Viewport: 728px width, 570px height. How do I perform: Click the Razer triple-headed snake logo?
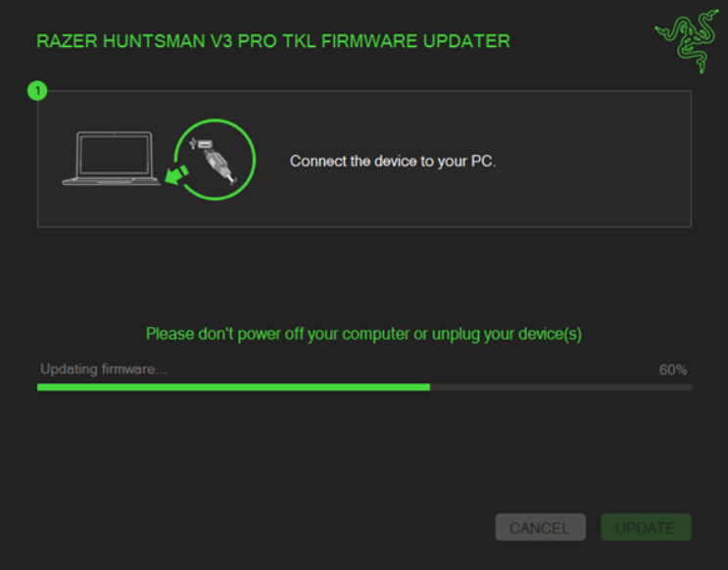tap(687, 41)
